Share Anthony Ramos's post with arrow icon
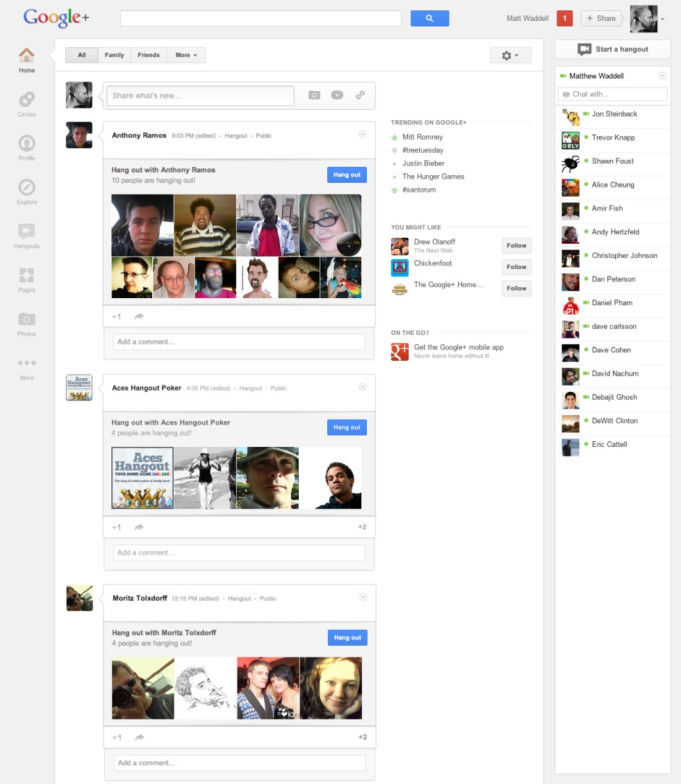Viewport: 681px width, 784px height. (139, 316)
